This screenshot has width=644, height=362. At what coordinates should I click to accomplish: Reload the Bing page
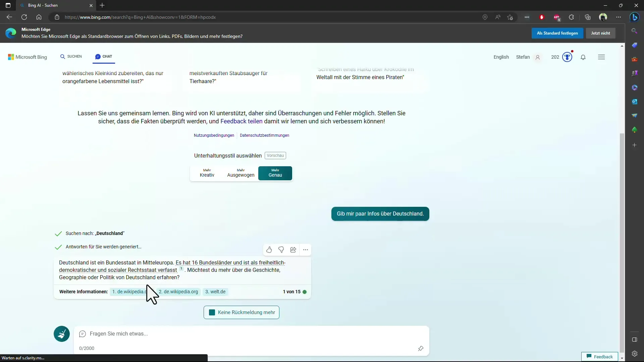(x=24, y=17)
